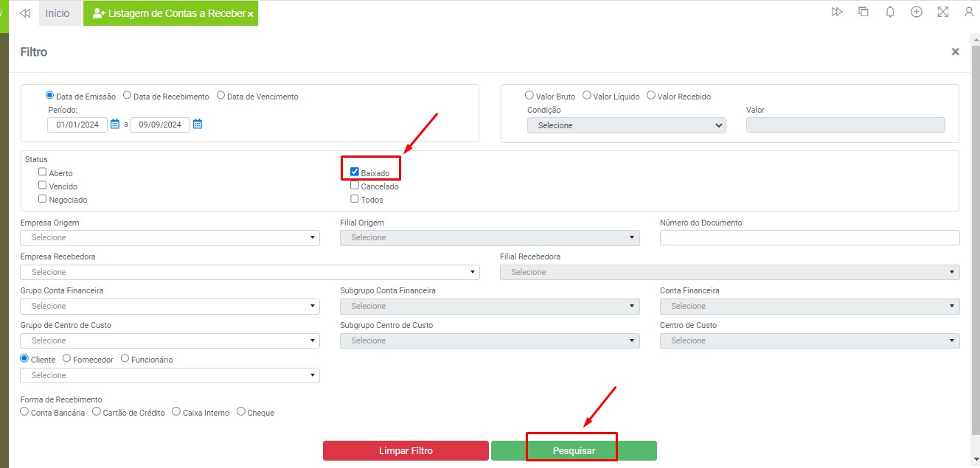
Task: Open the notifications bell icon
Action: pos(890,12)
